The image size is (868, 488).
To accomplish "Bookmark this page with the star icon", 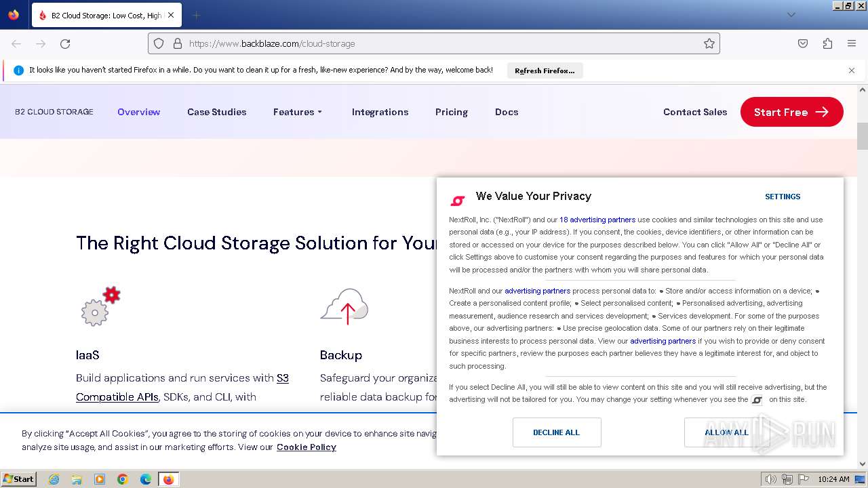I will [x=709, y=43].
